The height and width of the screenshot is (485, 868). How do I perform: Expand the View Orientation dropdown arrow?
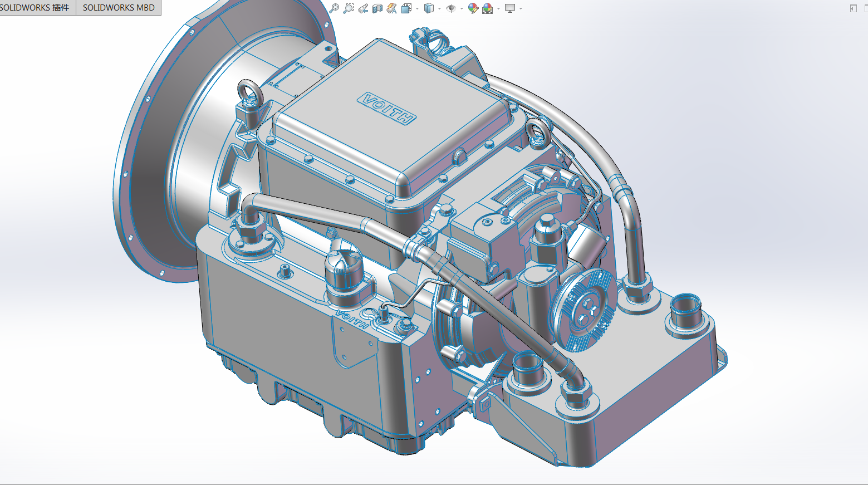417,8
